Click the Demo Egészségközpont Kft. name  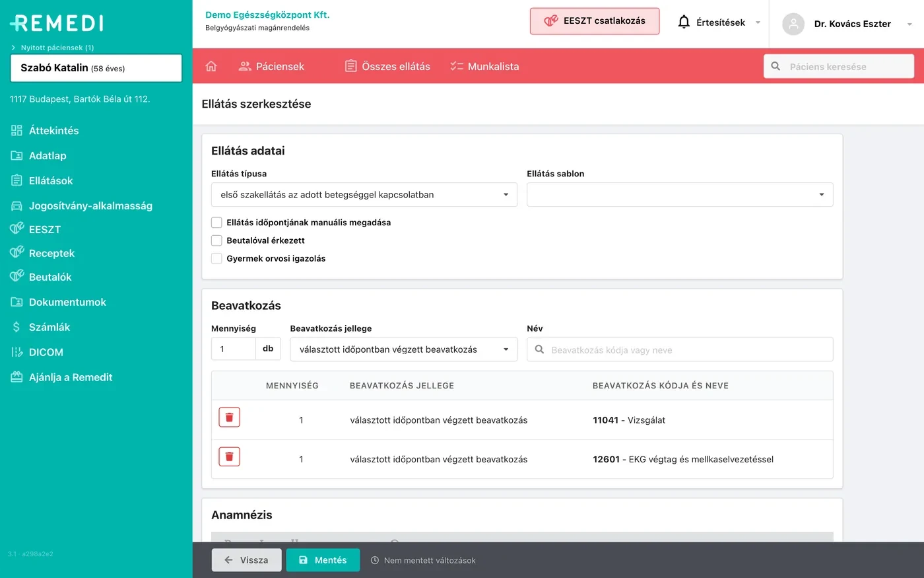(x=267, y=15)
